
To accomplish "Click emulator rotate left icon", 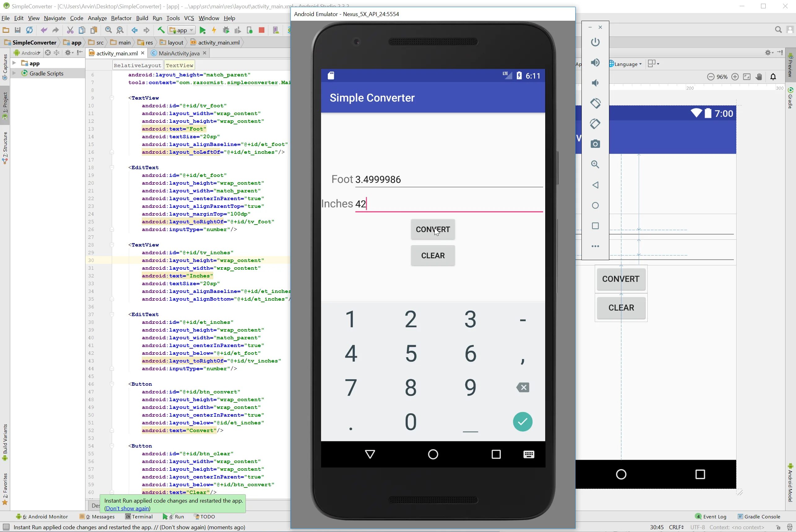I will pos(595,103).
